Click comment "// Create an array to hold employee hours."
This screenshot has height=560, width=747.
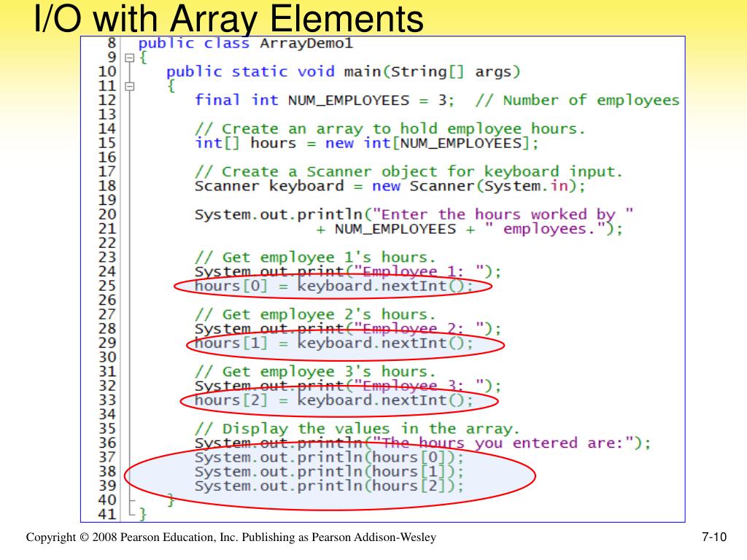pos(390,129)
